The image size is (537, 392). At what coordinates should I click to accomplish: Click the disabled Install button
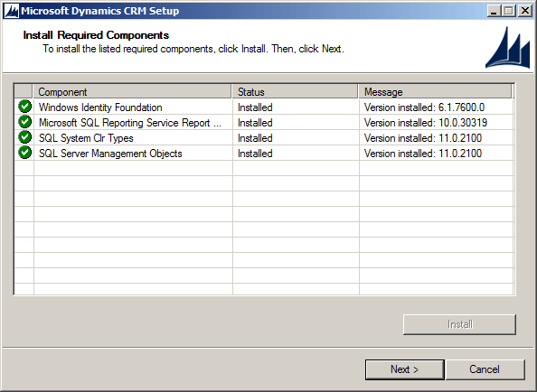tap(459, 324)
